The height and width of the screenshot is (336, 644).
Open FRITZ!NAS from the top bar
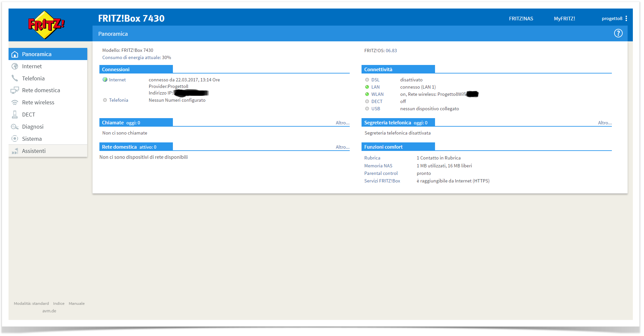pos(521,19)
